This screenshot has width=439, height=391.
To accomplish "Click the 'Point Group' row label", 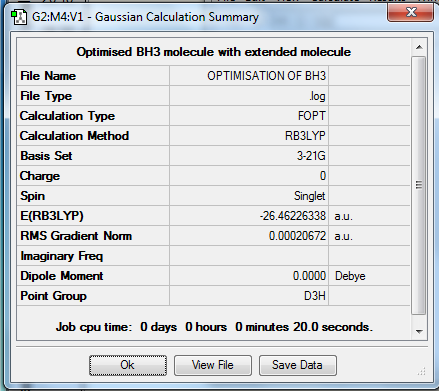I will 54,296.
